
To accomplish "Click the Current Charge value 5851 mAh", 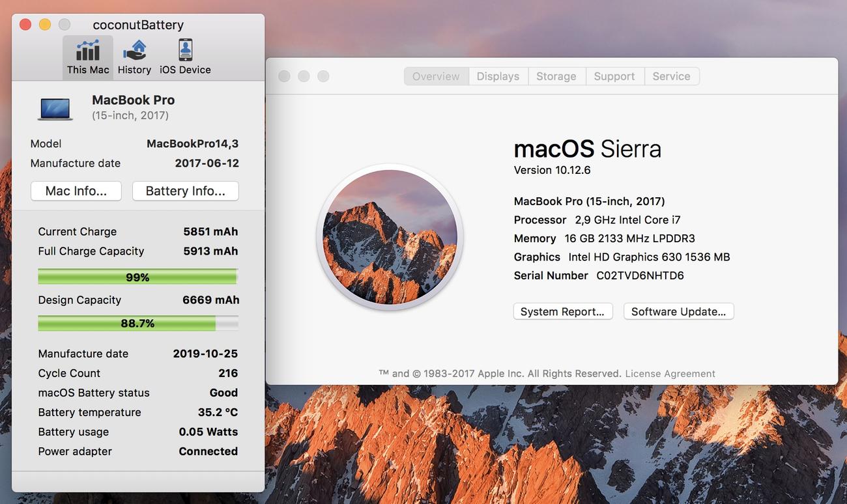I will 210,232.
